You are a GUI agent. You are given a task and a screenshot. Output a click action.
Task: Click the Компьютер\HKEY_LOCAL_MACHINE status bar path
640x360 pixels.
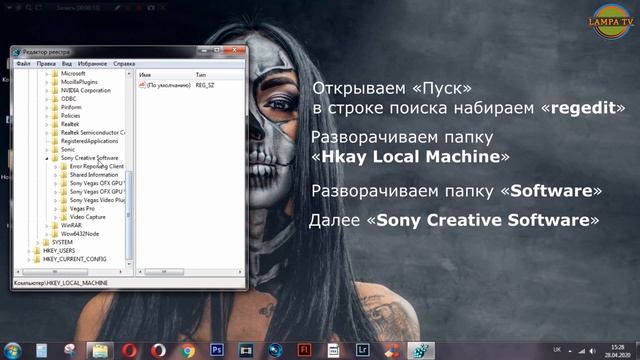tap(61, 283)
